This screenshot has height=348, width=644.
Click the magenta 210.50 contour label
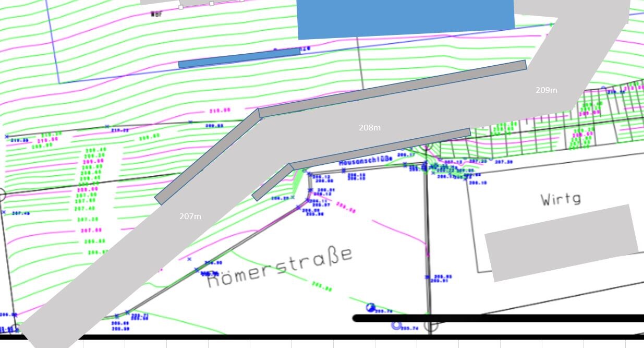pos(220,110)
